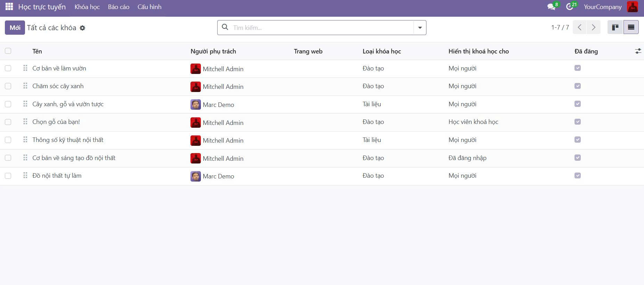This screenshot has height=285, width=644.
Task: Open the main apps grid menu
Action: (x=9, y=7)
